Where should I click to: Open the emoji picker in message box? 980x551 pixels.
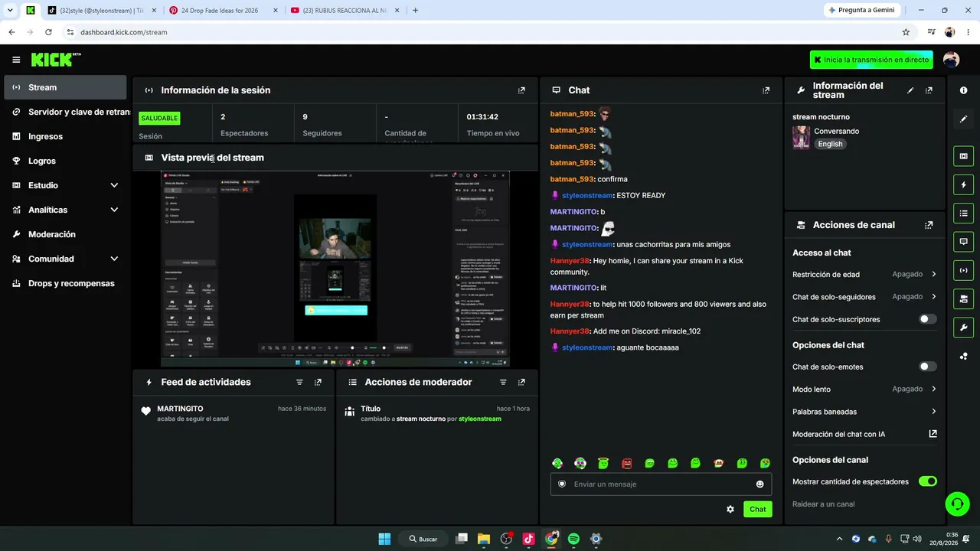coord(759,484)
